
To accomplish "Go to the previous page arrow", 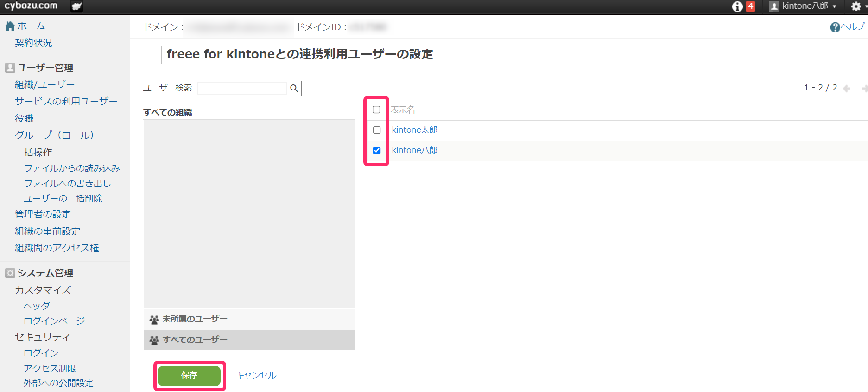I will [x=847, y=88].
